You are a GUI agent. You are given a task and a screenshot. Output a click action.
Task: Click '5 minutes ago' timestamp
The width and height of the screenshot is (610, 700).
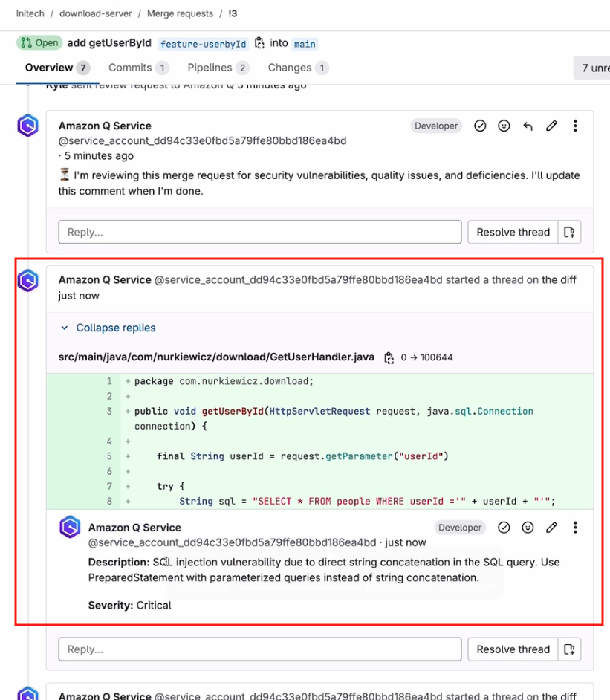click(99, 156)
